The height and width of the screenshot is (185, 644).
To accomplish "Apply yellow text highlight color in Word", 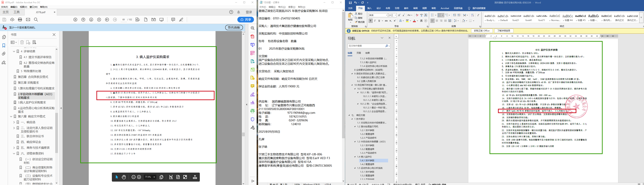I will [x=407, y=21].
